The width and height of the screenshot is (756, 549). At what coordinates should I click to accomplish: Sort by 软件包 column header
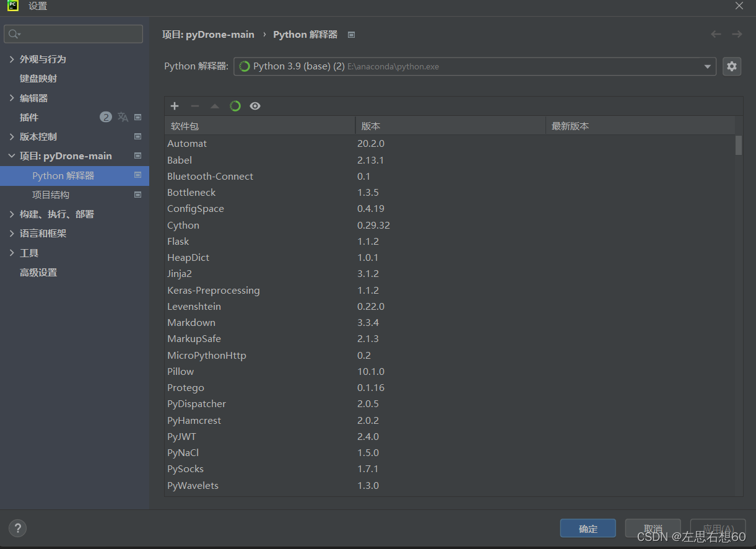(259, 126)
